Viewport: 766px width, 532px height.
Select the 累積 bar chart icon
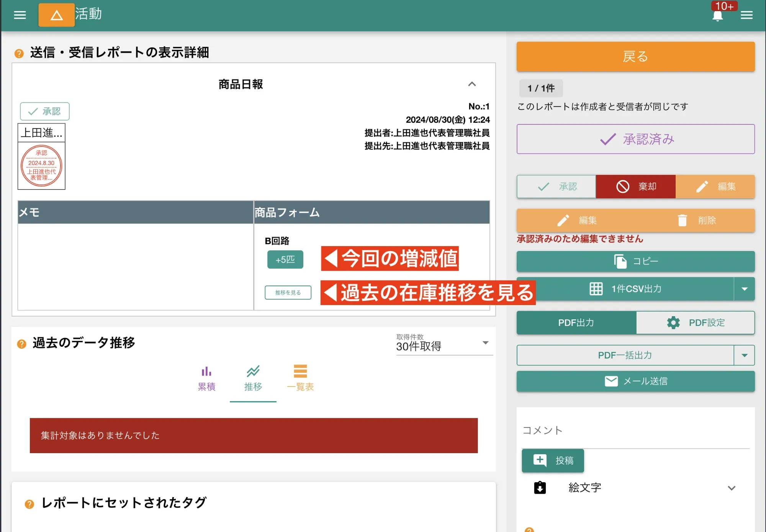pos(206,371)
